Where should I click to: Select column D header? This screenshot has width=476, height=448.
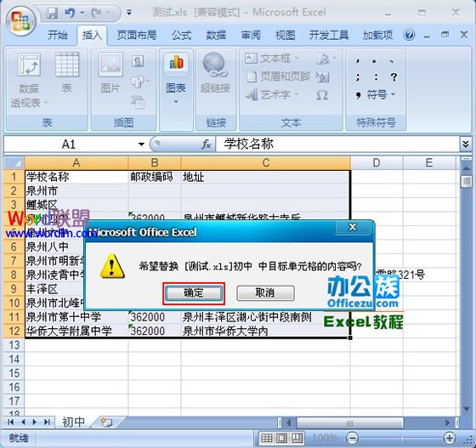click(x=377, y=163)
